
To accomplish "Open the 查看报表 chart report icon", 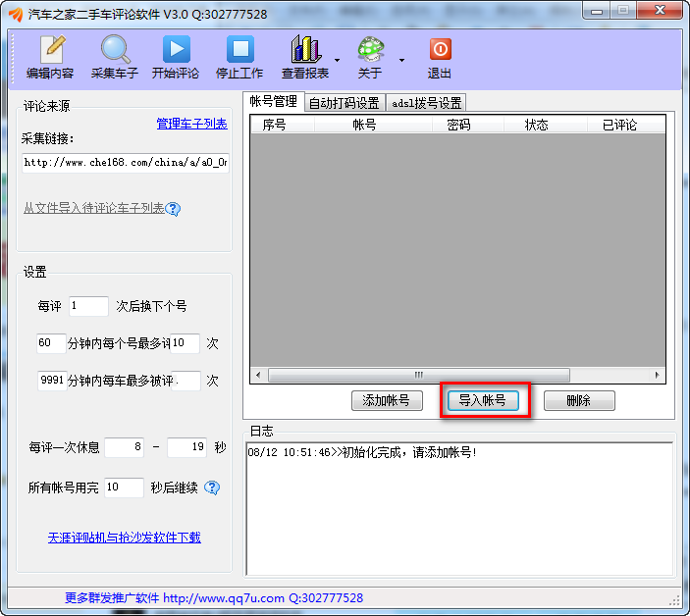I will (x=304, y=49).
